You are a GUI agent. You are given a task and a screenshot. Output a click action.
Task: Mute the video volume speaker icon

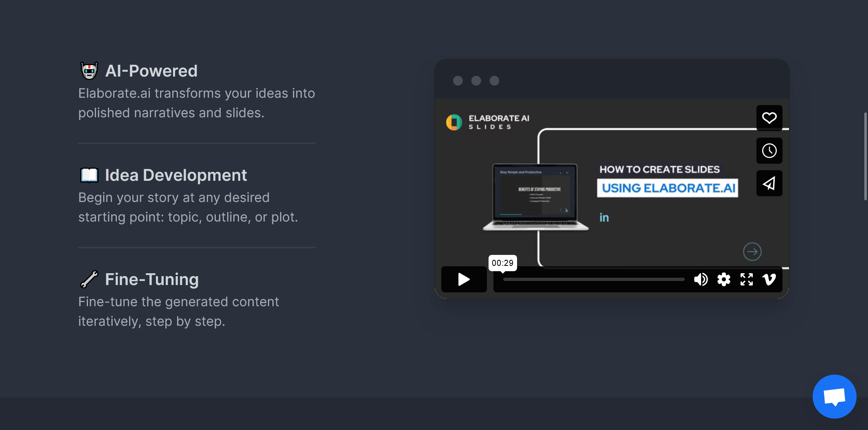701,279
